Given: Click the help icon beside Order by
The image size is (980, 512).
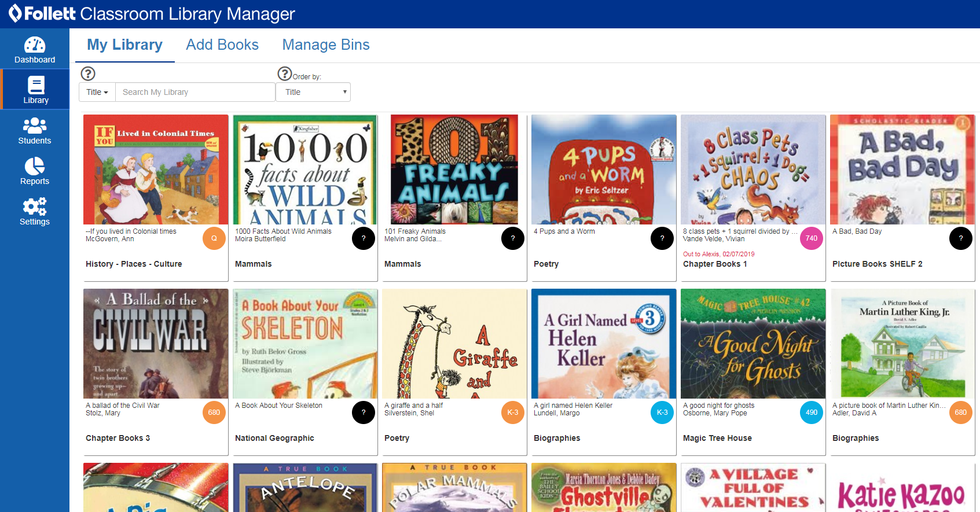Looking at the screenshot, I should click(285, 73).
